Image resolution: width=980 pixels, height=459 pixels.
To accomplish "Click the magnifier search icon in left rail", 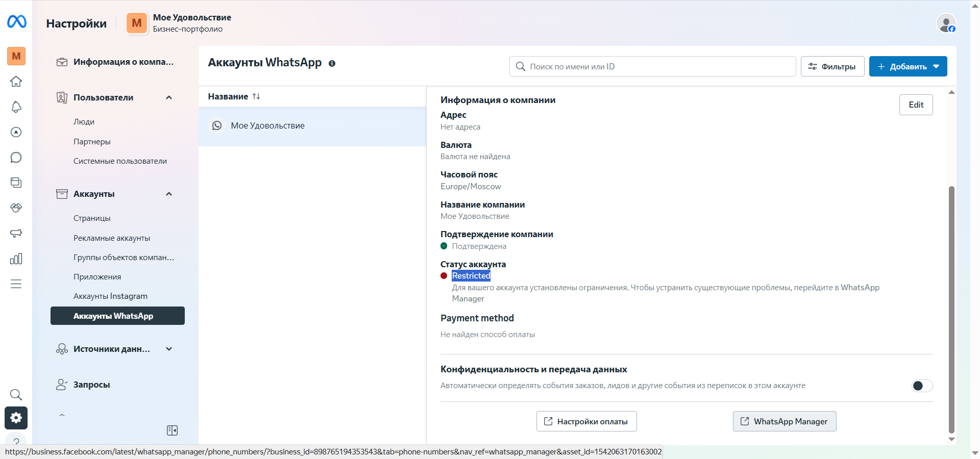I will point(16,395).
